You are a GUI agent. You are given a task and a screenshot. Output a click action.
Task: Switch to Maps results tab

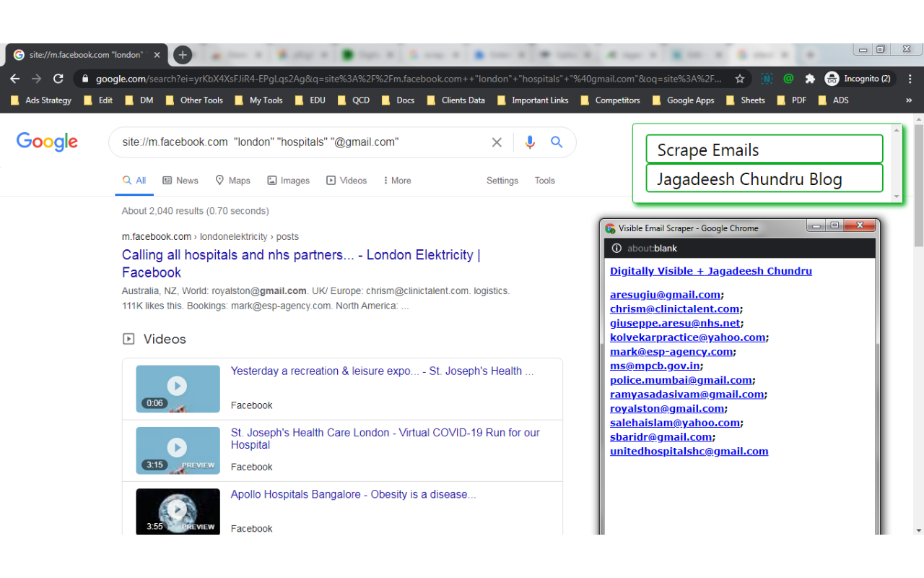pyautogui.click(x=232, y=181)
